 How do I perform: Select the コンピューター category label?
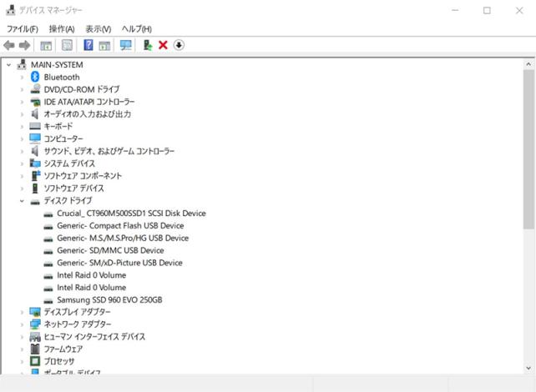point(63,138)
